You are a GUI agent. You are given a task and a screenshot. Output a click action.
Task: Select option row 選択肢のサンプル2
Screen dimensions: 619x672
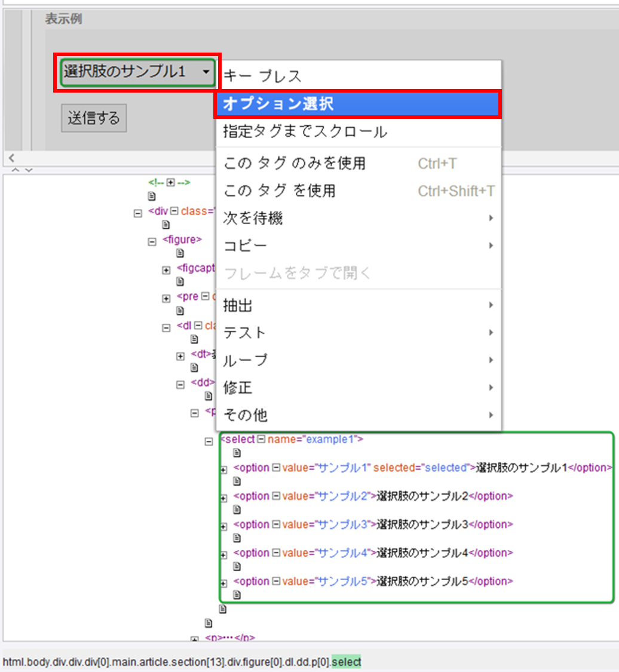[373, 496]
